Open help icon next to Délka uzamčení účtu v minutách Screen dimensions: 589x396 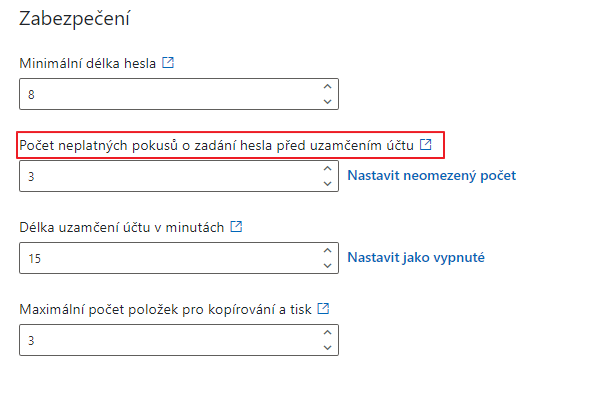236,227
